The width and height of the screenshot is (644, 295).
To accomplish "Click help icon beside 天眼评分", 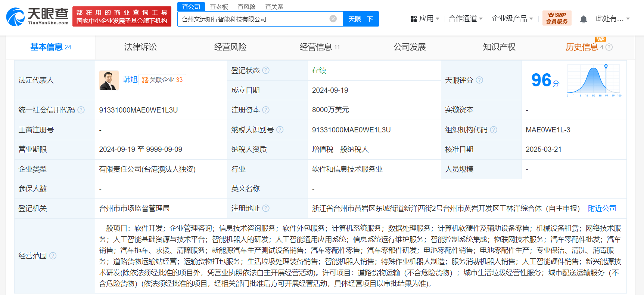I will click(x=479, y=80).
